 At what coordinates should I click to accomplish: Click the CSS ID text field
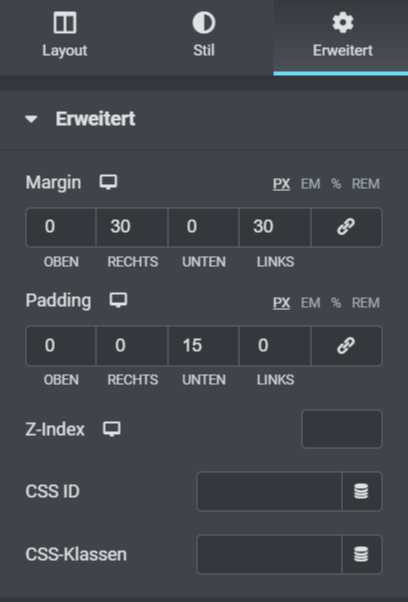[269, 491]
